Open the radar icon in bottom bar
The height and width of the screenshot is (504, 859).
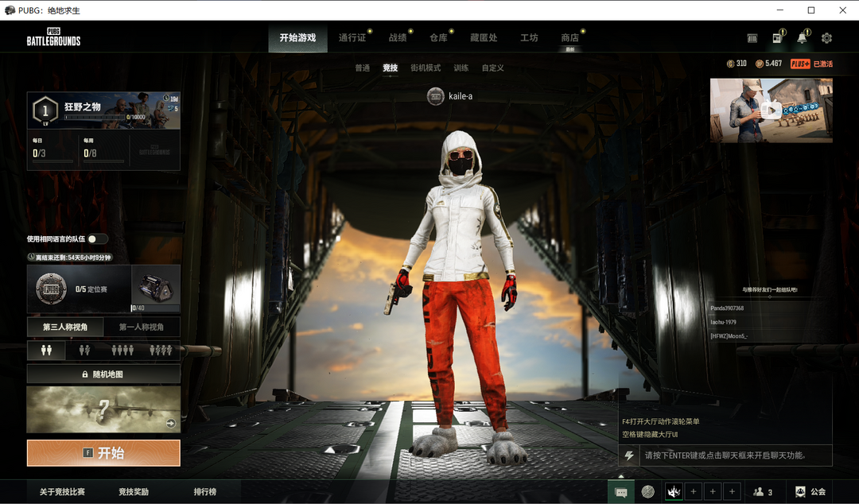pos(648,492)
